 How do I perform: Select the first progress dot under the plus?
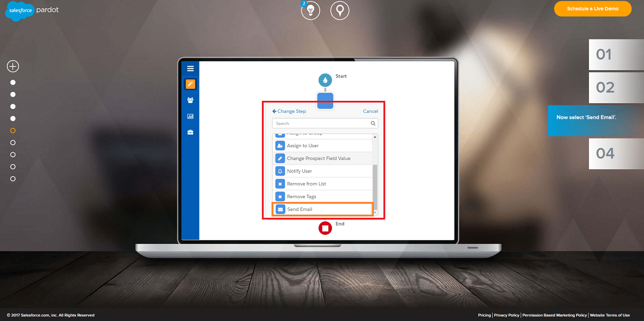(13, 83)
